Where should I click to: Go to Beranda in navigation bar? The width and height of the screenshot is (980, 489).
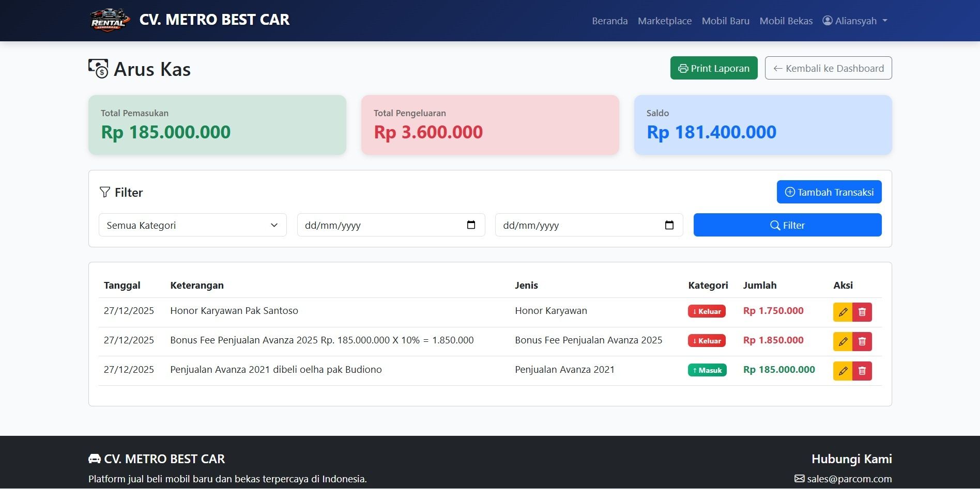[609, 21]
